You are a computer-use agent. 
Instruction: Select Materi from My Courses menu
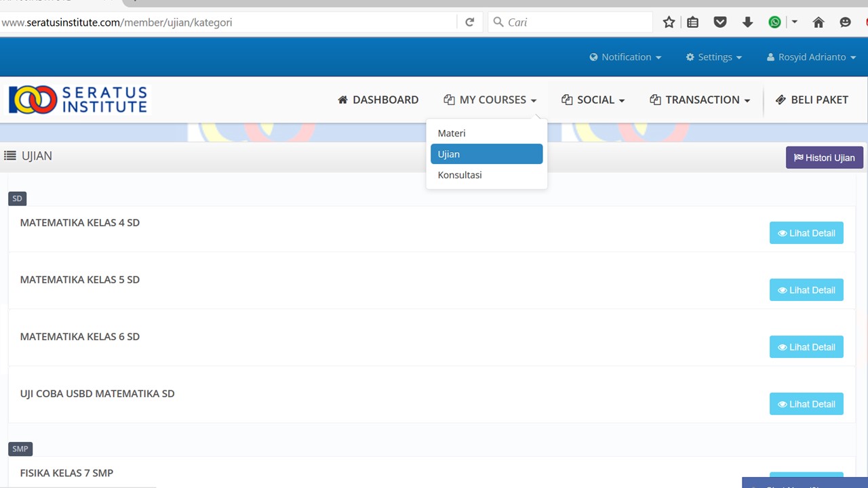tap(486, 134)
